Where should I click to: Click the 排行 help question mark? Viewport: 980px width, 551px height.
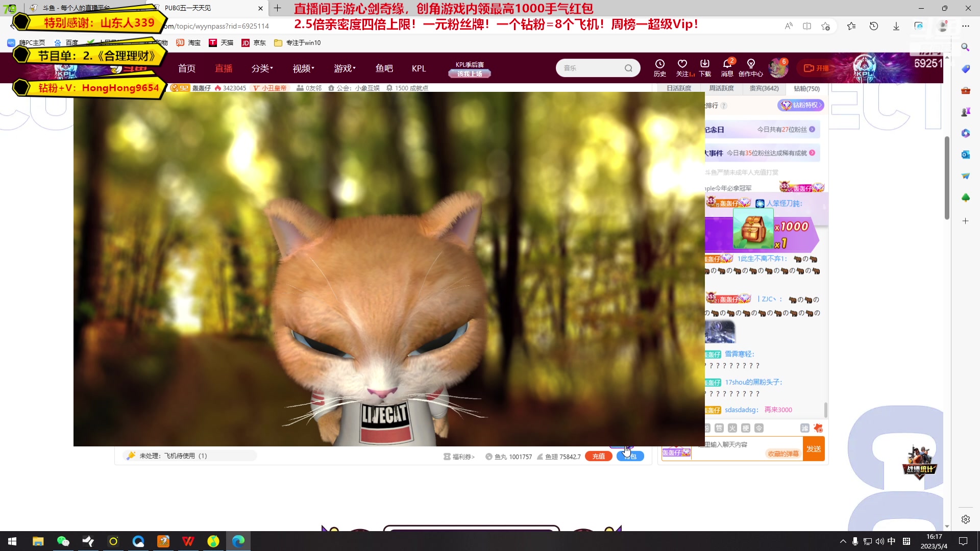click(x=724, y=106)
